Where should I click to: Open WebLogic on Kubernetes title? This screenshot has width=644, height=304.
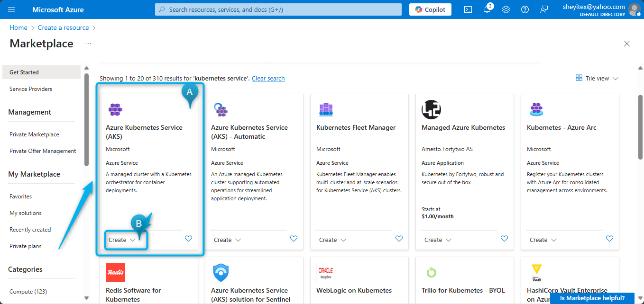pos(354,290)
